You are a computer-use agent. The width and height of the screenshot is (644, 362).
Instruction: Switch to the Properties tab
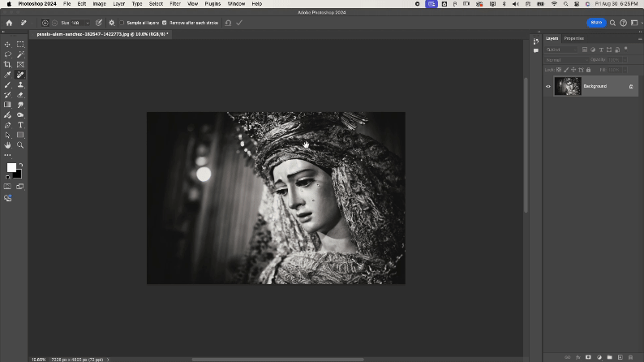574,38
